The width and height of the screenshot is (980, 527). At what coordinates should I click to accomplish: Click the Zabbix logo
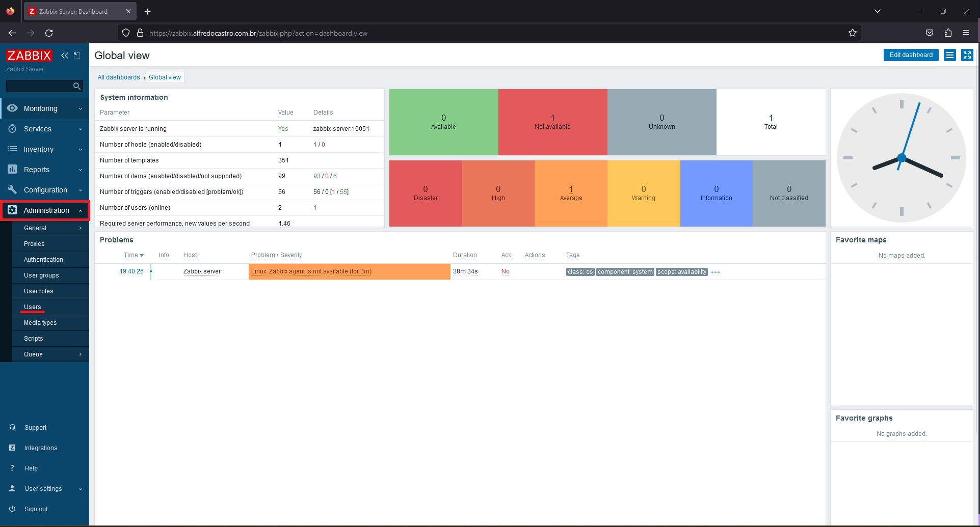coord(29,56)
